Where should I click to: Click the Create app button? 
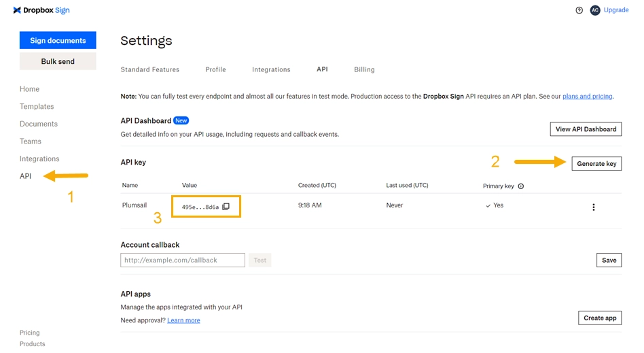[x=600, y=318]
